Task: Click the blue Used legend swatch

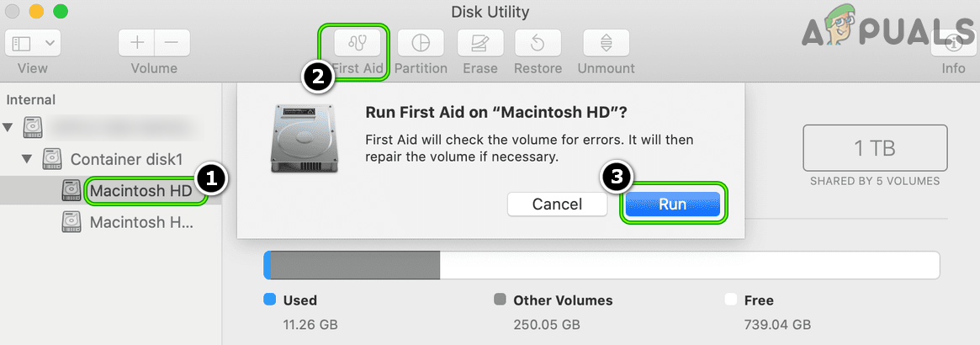Action: click(x=269, y=300)
